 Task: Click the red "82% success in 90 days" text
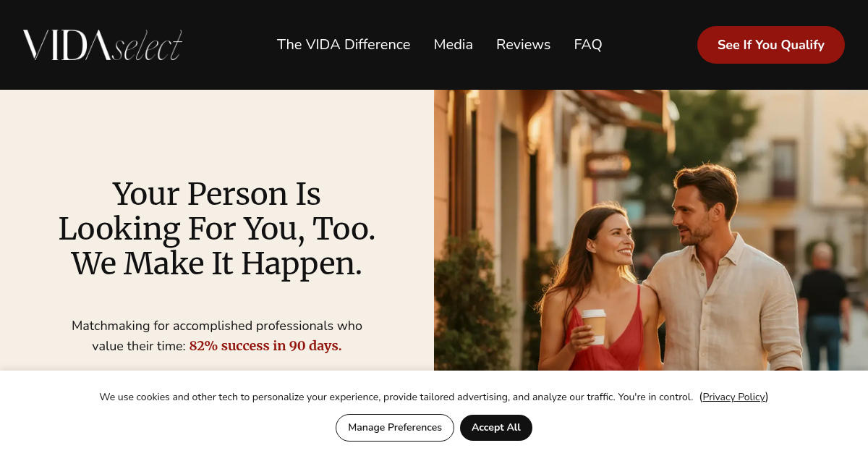click(265, 346)
